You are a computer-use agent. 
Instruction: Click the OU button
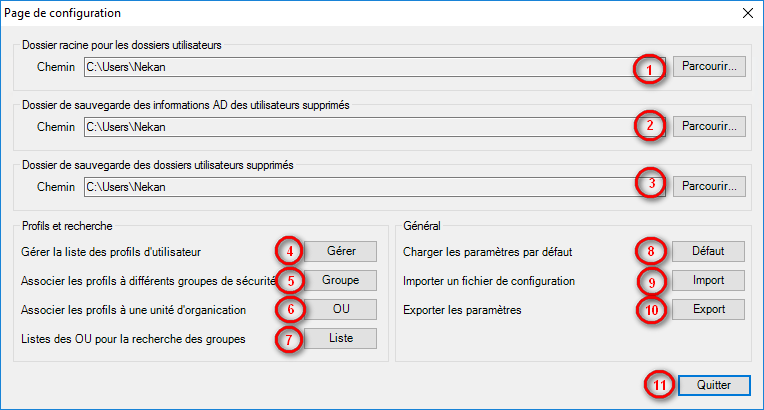click(340, 309)
